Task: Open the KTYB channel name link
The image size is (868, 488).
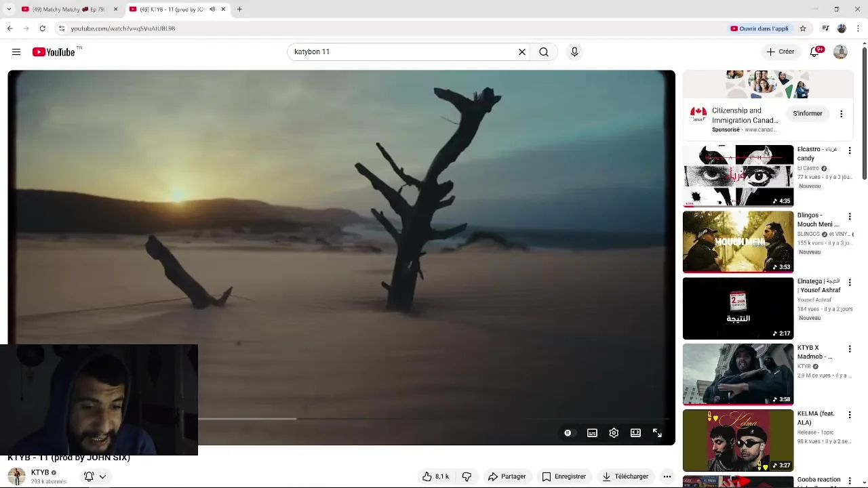Action: [x=40, y=472]
